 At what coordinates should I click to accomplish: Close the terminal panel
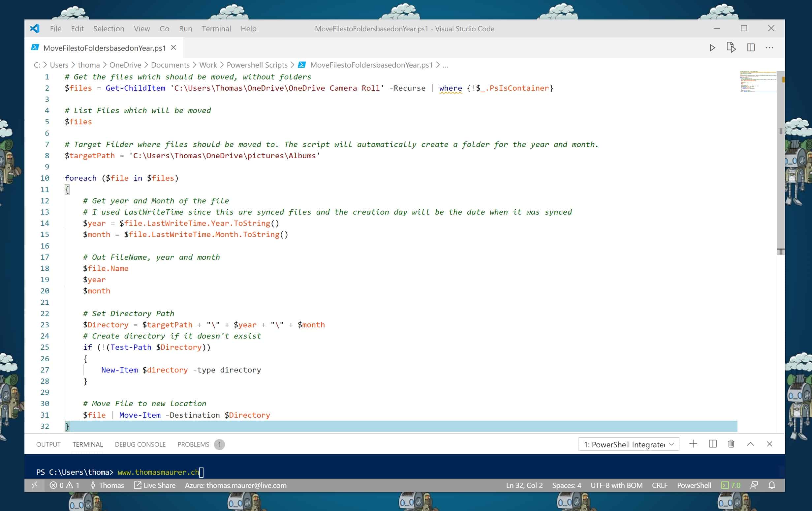[769, 444]
